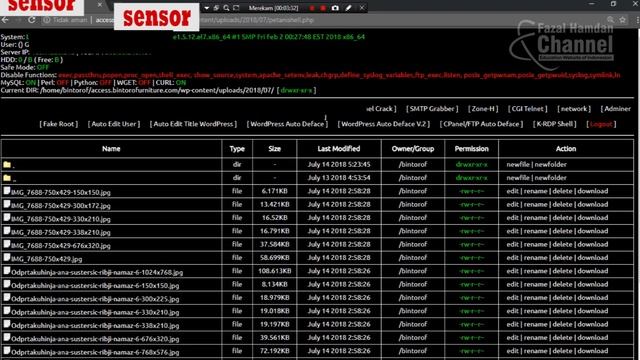Open the single-dot current folder icon

tap(7, 164)
